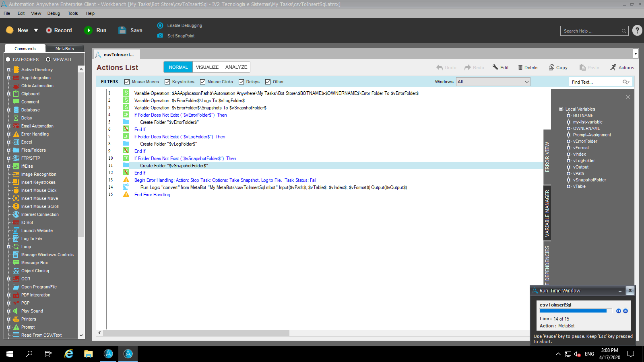Expand the Files/Folders category
This screenshot has width=644, height=362.
coord(8,150)
